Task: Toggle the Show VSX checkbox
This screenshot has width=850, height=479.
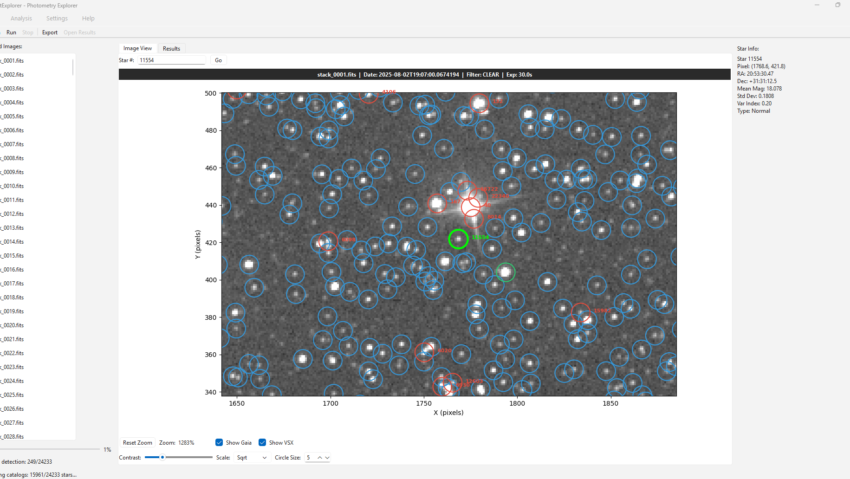Action: click(262, 442)
